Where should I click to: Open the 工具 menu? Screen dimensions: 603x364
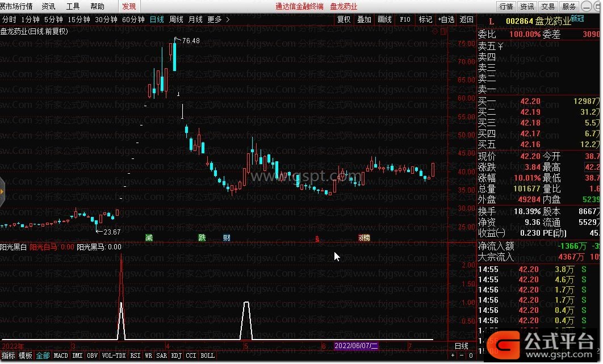[73, 6]
